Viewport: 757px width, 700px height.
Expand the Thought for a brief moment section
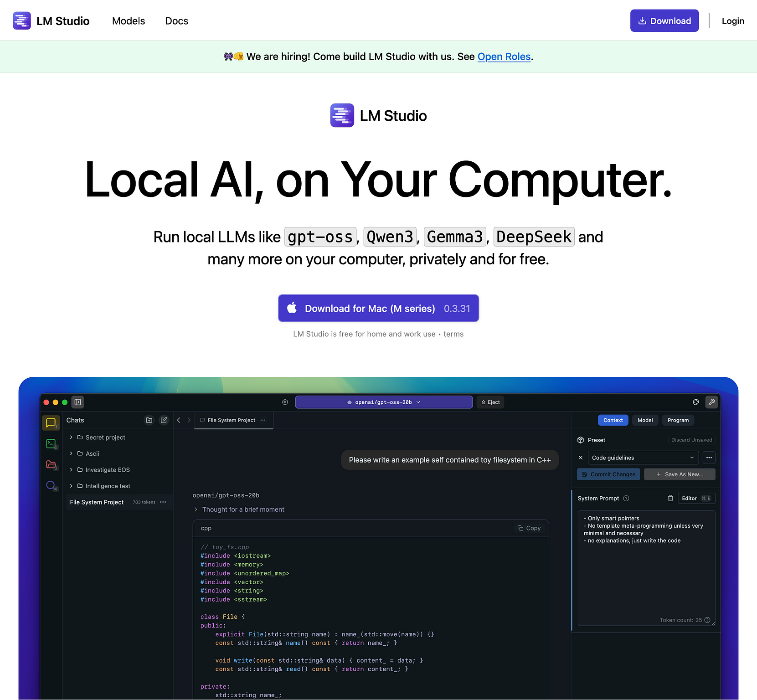(x=196, y=509)
